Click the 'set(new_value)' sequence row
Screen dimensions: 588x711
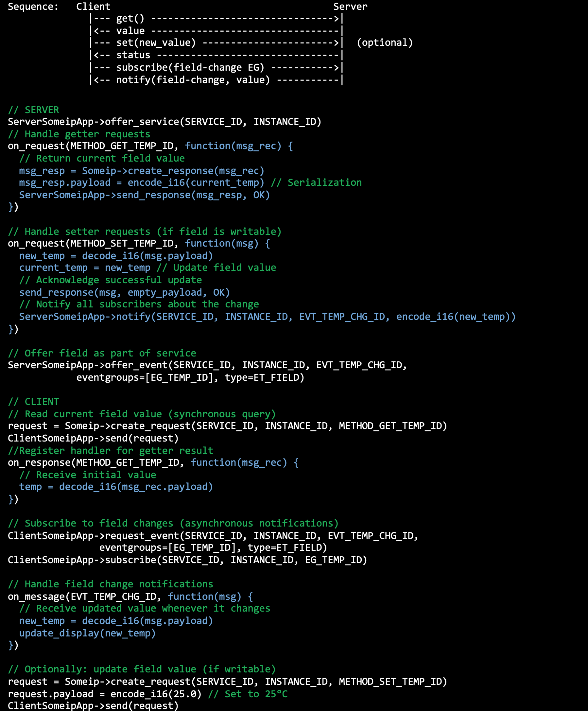pos(216,43)
